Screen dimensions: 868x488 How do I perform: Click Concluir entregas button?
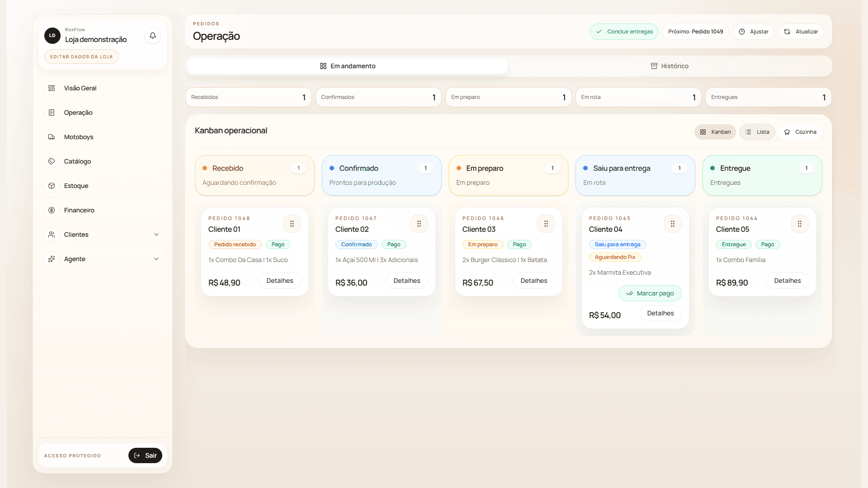(624, 32)
